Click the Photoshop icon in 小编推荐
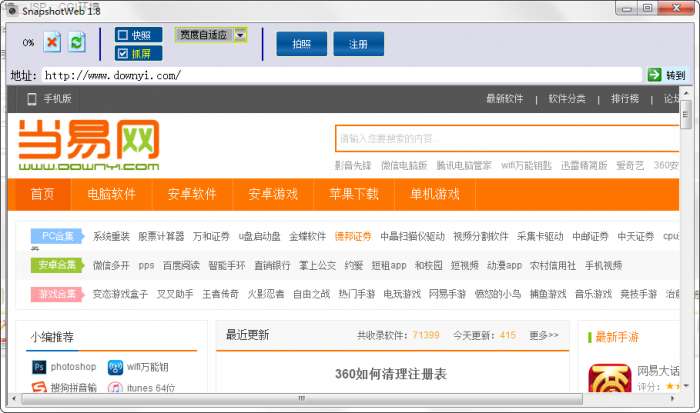This screenshot has width=700, height=413. pyautogui.click(x=39, y=367)
